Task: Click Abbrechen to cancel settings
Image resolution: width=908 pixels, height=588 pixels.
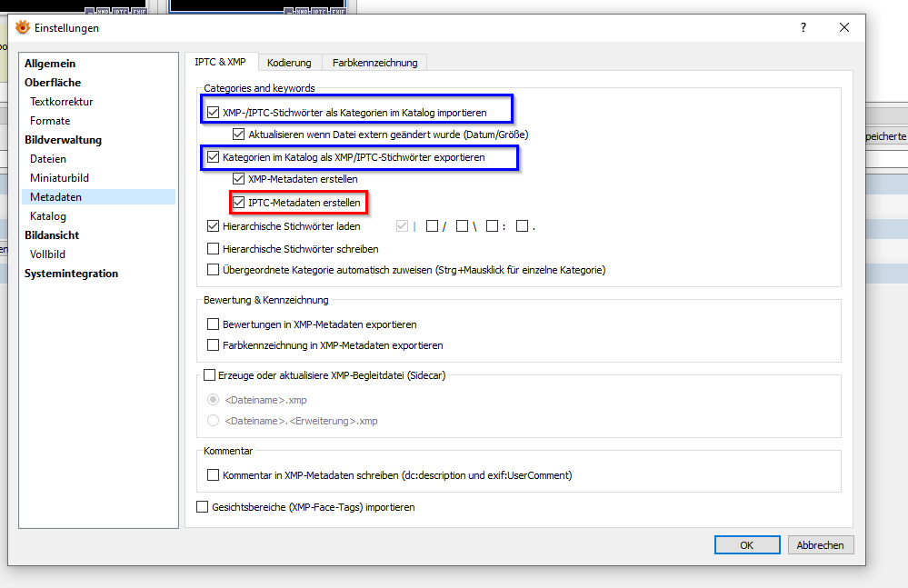Action: 821,545
